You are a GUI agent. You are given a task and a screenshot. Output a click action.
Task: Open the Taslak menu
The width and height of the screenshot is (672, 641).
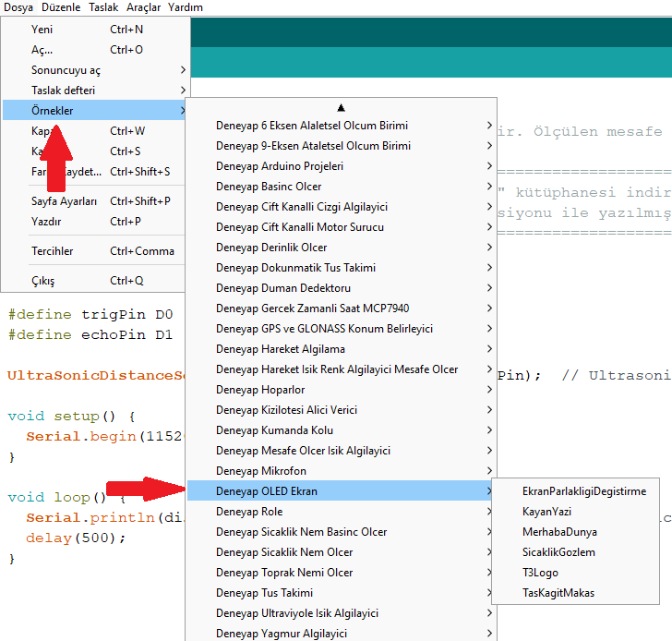coord(103,7)
